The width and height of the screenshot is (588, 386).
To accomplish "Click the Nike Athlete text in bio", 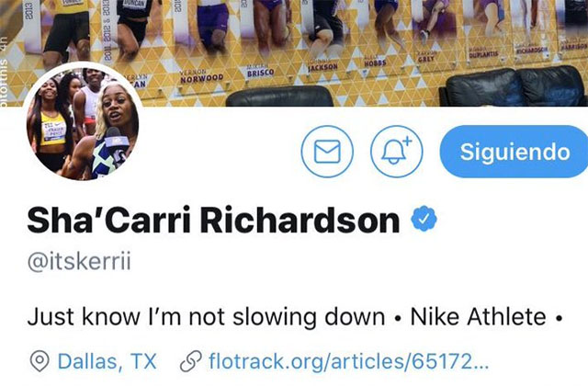I will tap(478, 317).
